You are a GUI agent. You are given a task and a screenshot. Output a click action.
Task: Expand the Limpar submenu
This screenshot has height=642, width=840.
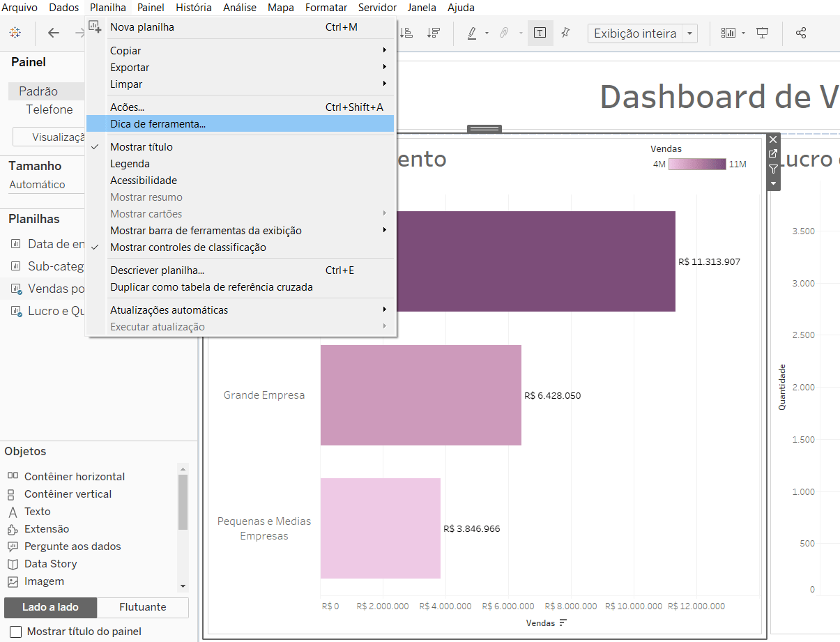[241, 84]
